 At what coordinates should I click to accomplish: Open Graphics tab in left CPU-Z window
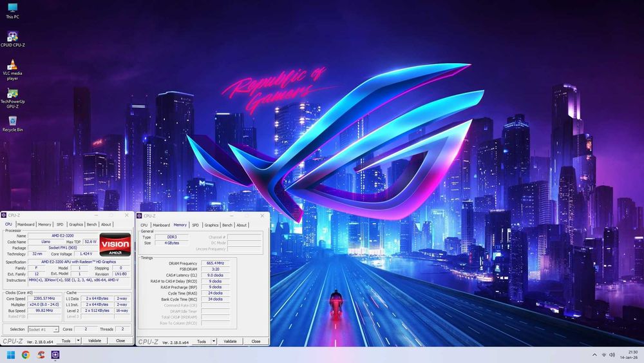pos(76,224)
